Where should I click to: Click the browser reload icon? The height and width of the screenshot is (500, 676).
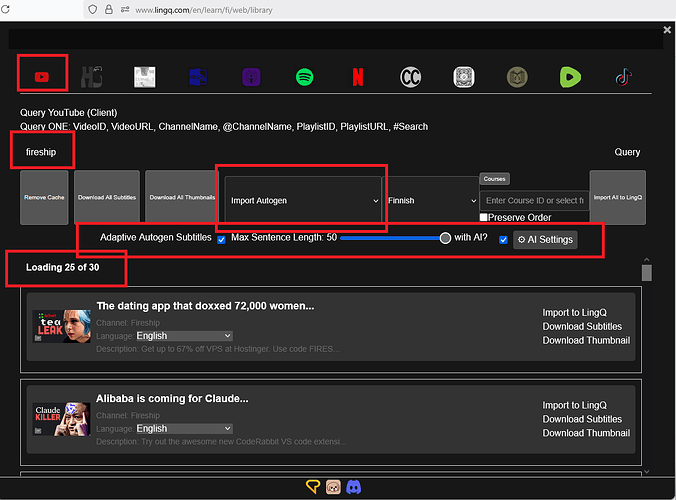click(x=5, y=9)
